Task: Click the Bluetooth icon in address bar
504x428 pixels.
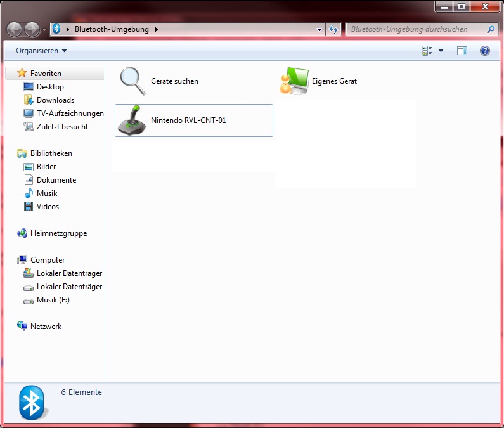Action: coord(56,29)
